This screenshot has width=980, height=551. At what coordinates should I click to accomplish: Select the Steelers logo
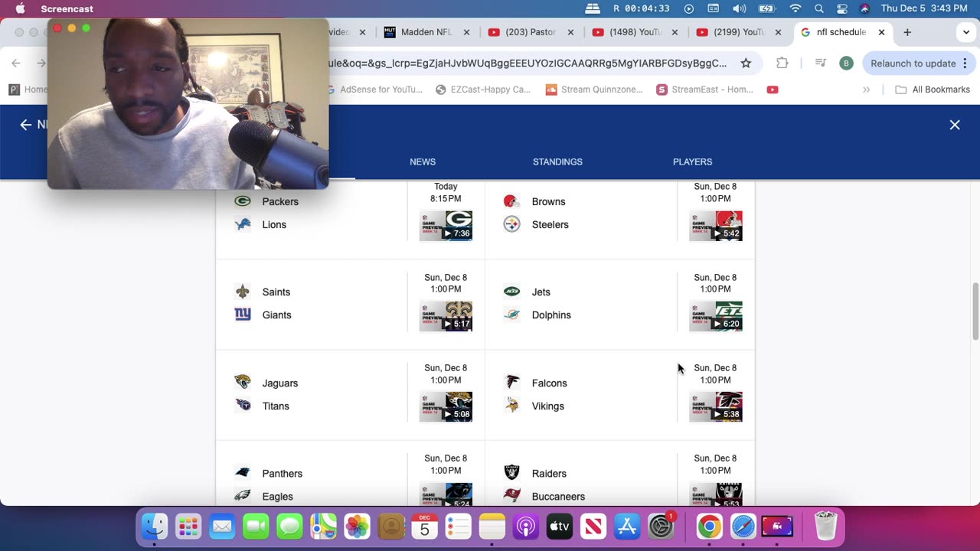[511, 224]
